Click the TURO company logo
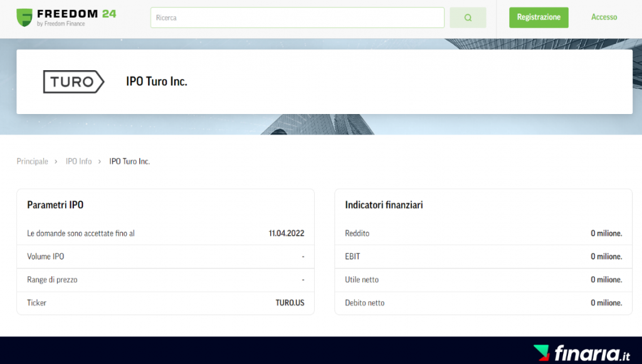 click(74, 81)
